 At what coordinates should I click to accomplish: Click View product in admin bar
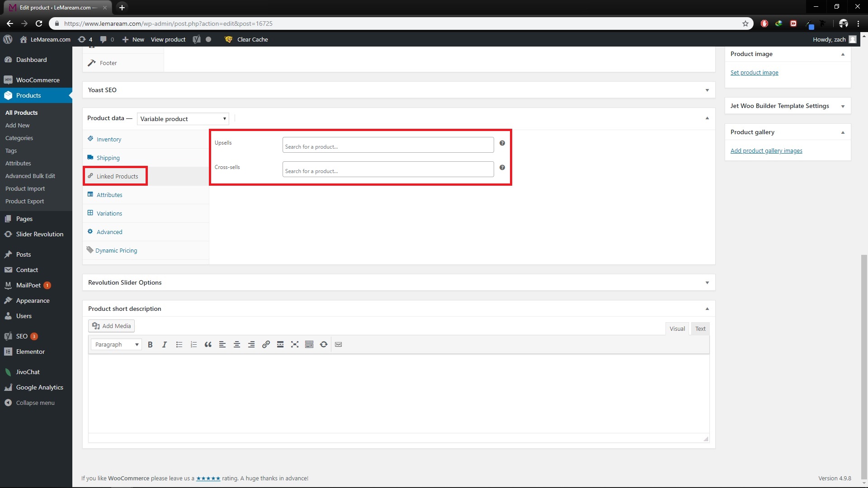pos(168,39)
